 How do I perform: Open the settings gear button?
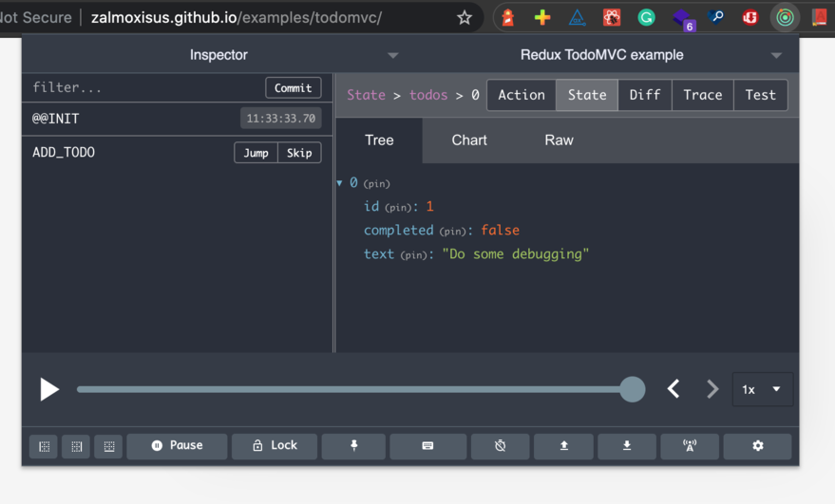(x=757, y=446)
